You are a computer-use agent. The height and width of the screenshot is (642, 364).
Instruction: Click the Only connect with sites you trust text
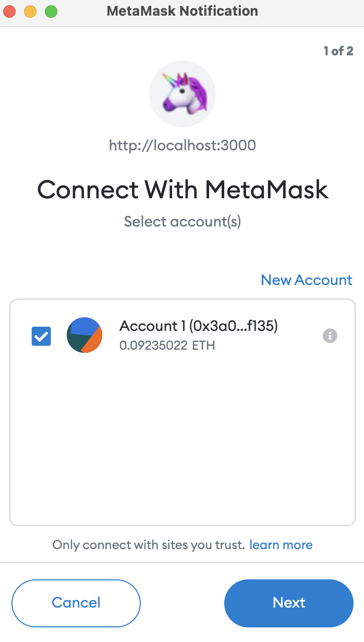click(x=149, y=545)
